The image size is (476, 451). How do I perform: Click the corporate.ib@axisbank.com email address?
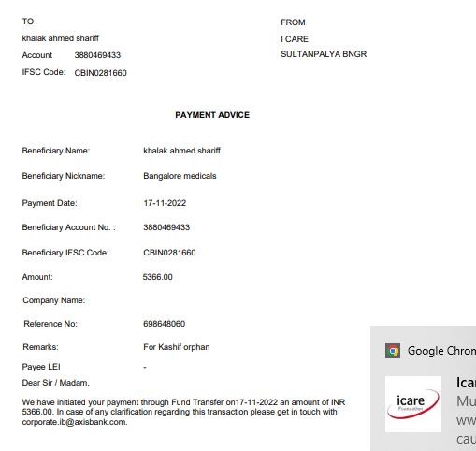tap(75, 422)
